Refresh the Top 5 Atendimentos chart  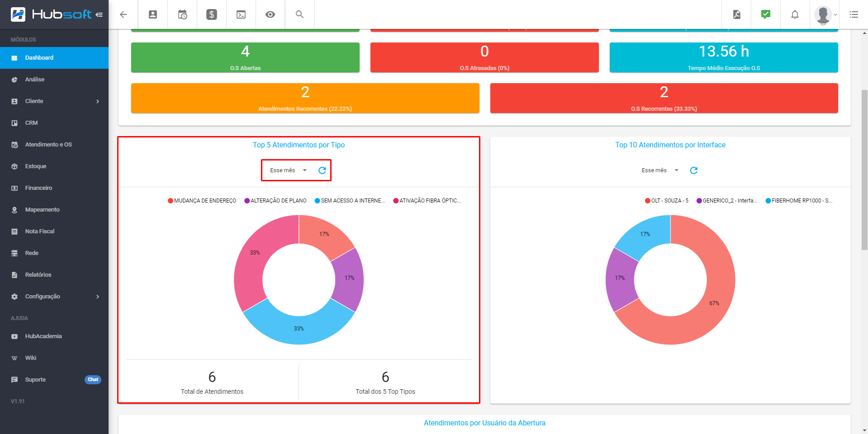point(322,170)
